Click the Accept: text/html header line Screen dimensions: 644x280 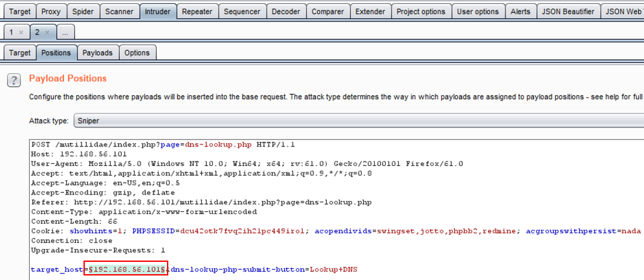point(201,174)
